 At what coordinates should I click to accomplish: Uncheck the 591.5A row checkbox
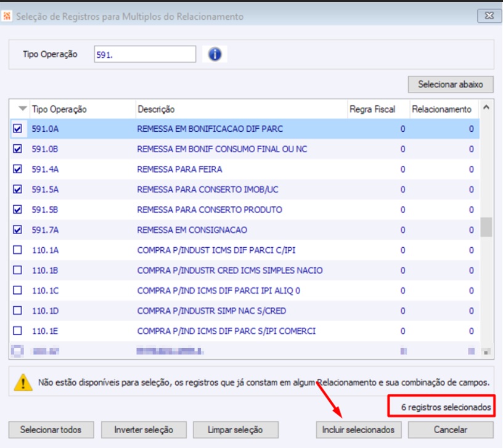[17, 189]
